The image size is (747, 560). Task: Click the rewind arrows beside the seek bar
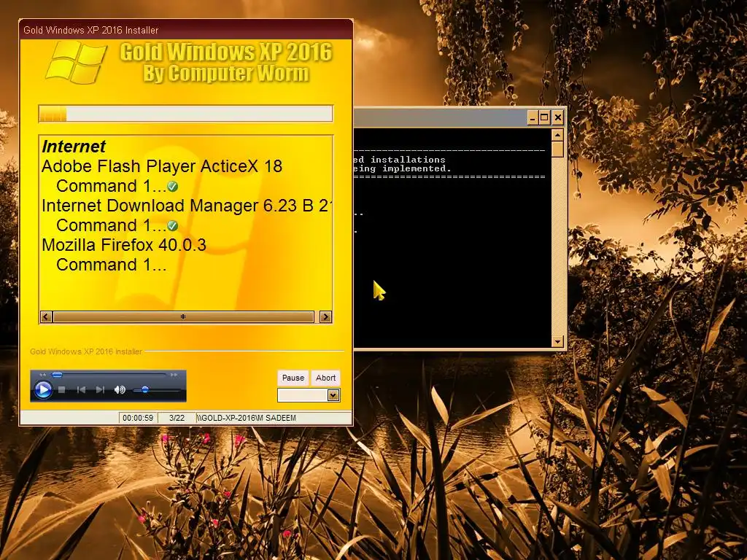click(43, 376)
